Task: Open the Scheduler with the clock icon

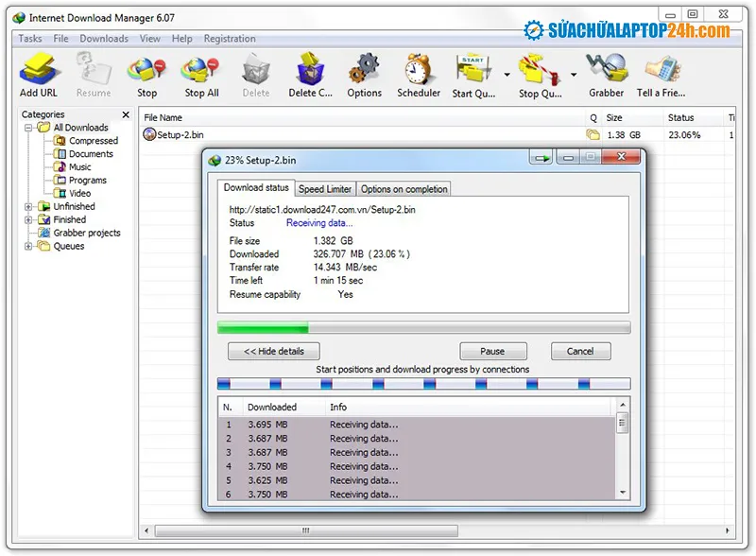Action: (x=418, y=68)
